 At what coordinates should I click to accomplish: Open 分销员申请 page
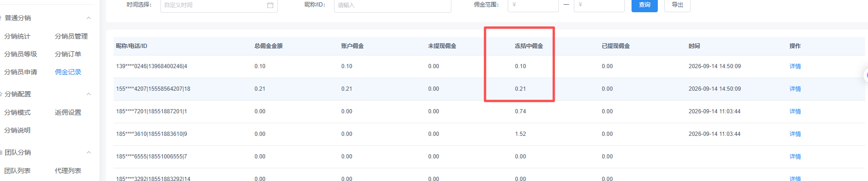[x=21, y=72]
